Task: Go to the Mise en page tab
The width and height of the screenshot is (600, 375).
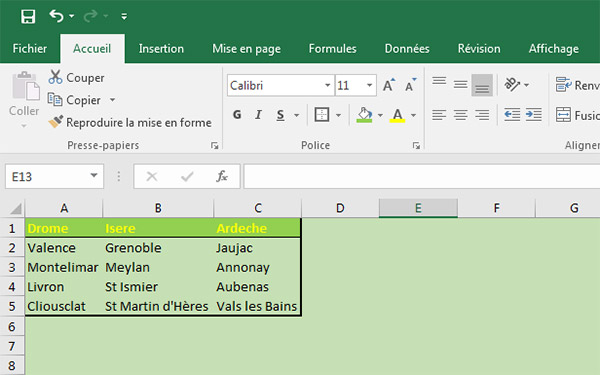Action: tap(246, 49)
